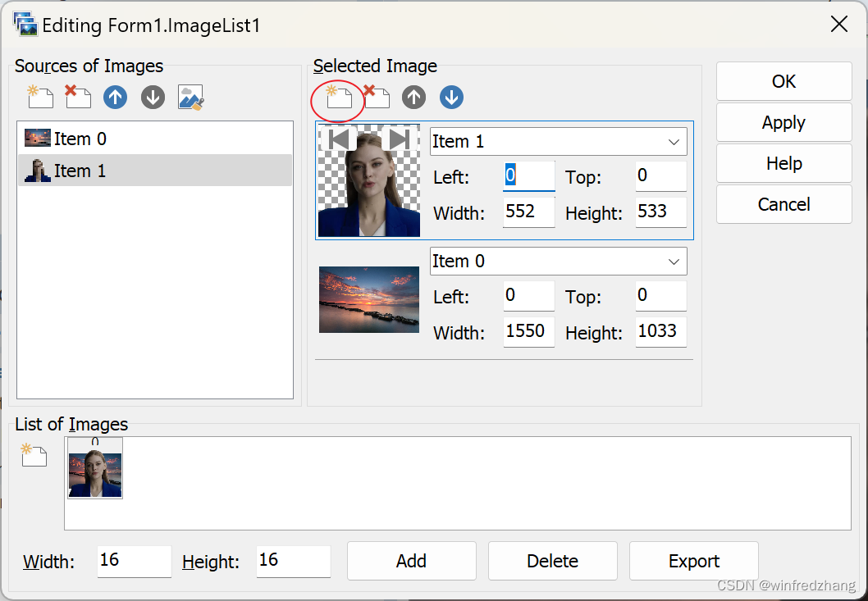Screen dimensions: 868x601
Task: Add new layer in Selected Image
Action: [339, 98]
